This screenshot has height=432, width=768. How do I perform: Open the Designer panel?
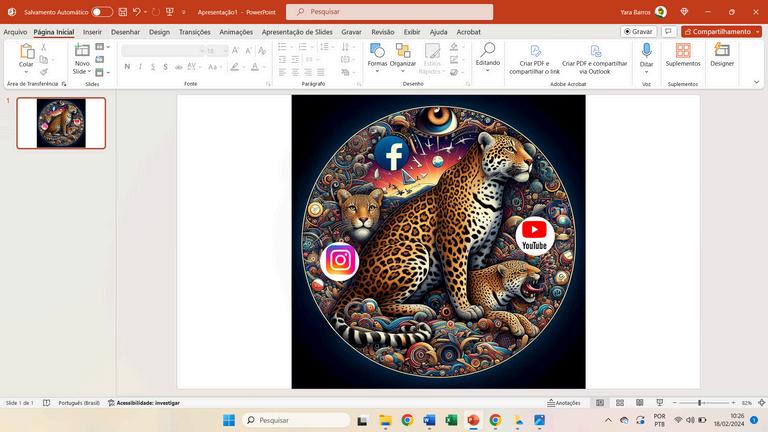tap(721, 54)
